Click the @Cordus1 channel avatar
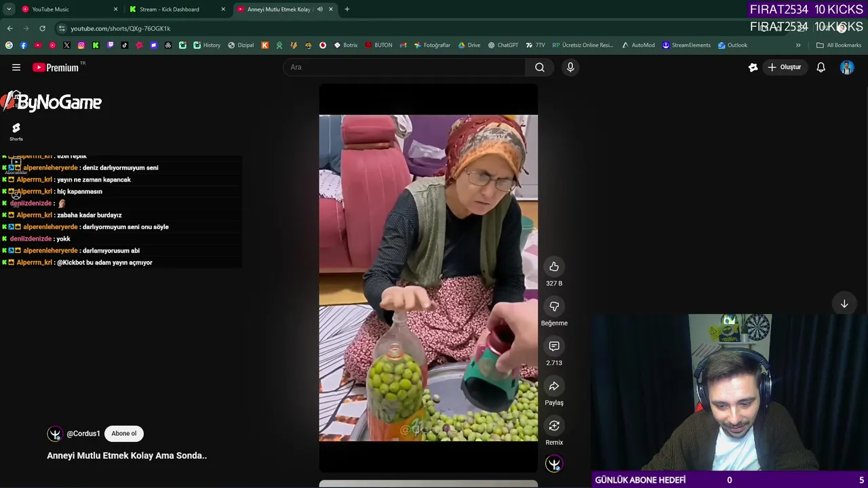Viewport: 868px width, 488px height. point(54,434)
